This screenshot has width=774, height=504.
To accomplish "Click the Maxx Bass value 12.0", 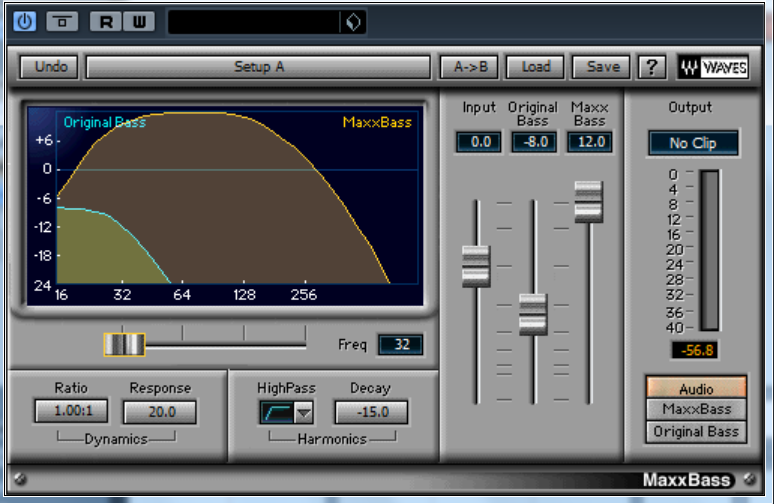I will 590,143.
